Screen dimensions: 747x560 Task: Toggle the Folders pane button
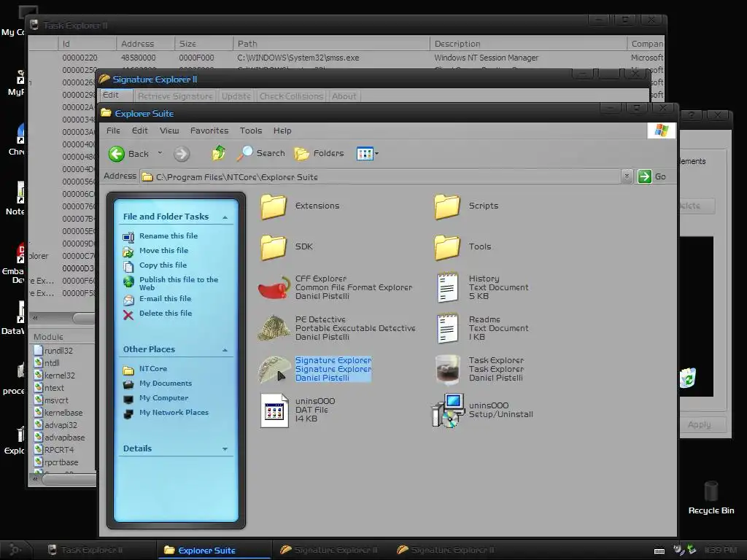[319, 153]
